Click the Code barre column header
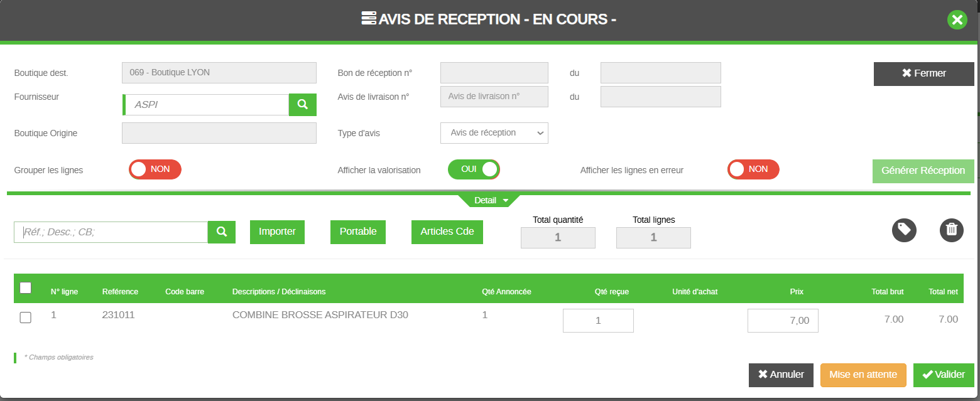 coord(185,292)
